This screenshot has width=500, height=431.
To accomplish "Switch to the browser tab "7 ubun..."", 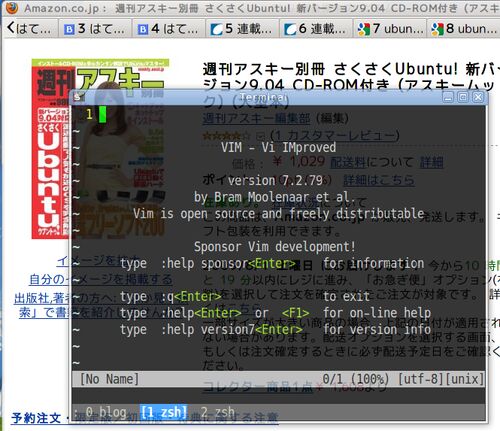I will [x=390, y=29].
